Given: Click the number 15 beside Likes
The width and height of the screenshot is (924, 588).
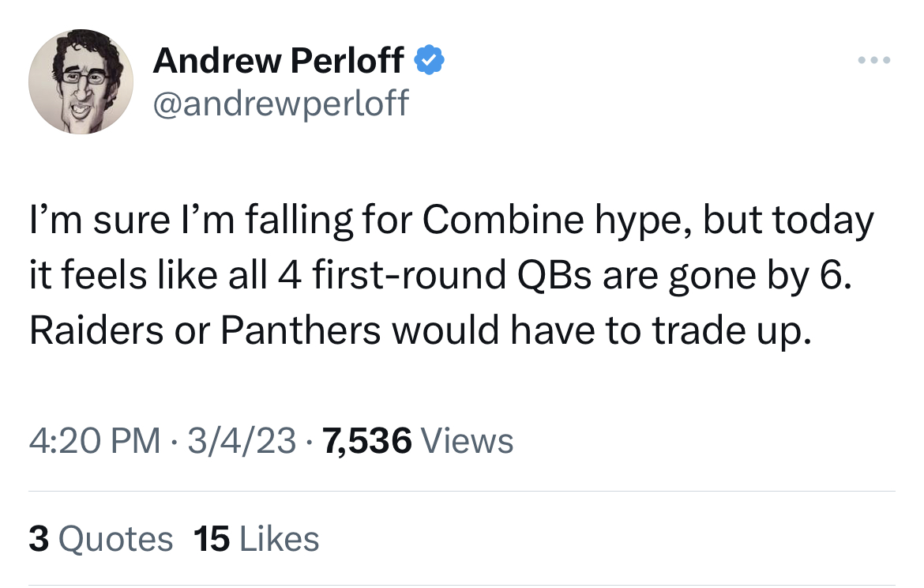Looking at the screenshot, I should (212, 539).
